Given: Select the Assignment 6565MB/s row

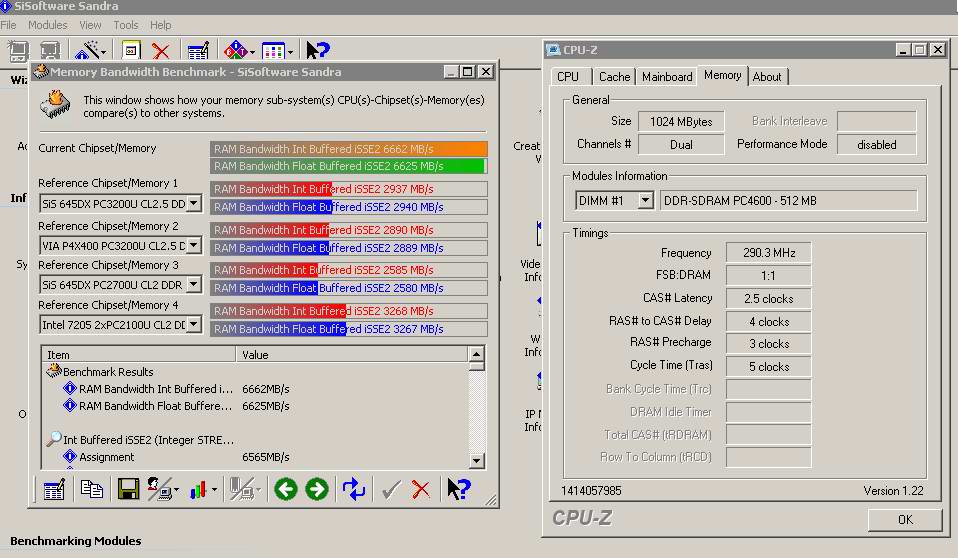Looking at the screenshot, I should (x=254, y=457).
